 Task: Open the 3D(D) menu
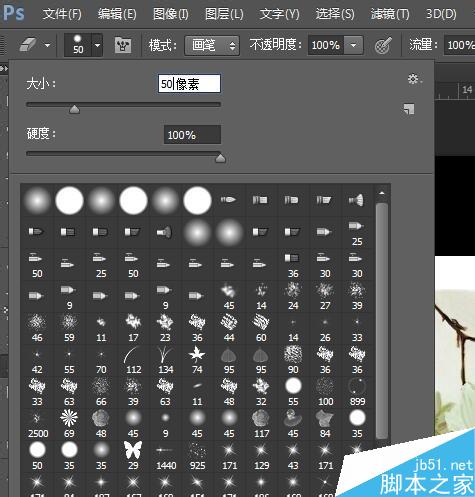tap(441, 14)
